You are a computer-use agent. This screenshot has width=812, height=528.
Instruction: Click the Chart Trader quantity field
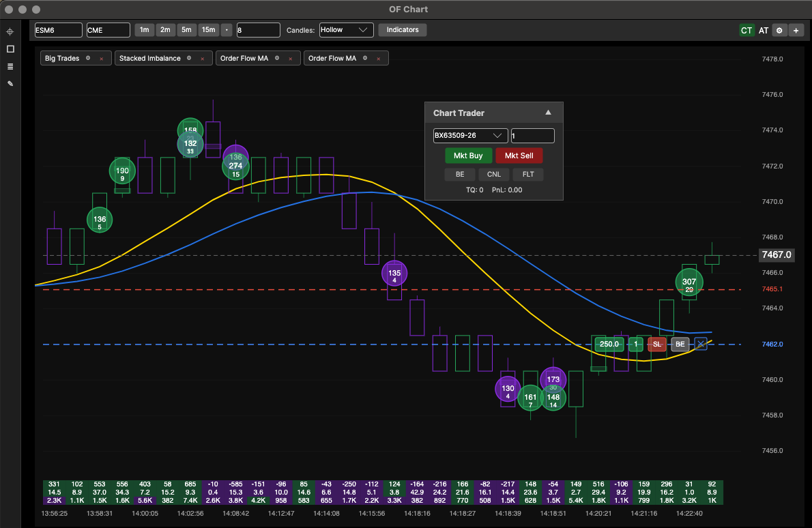pos(533,136)
